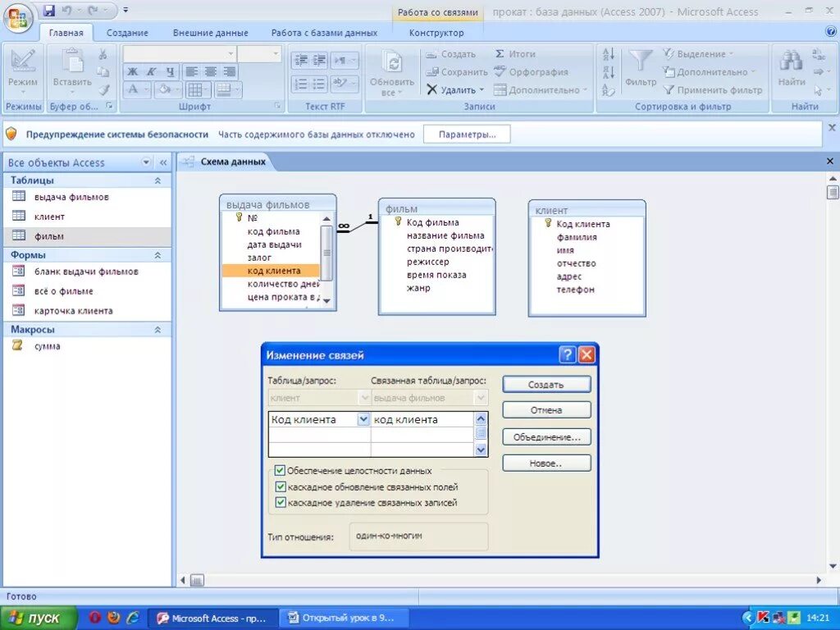Toggle italic К formatting icon
The width and height of the screenshot is (840, 630).
tap(151, 71)
